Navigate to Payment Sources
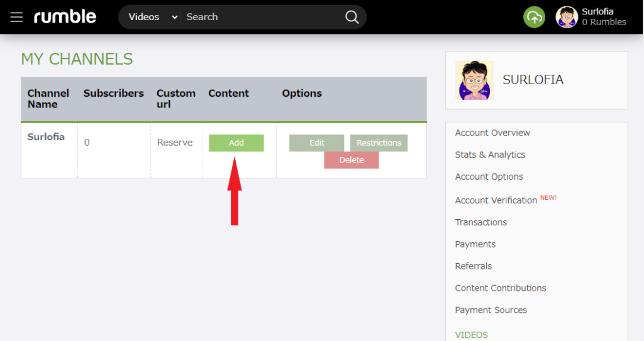This screenshot has height=341, width=644. pyautogui.click(x=491, y=310)
